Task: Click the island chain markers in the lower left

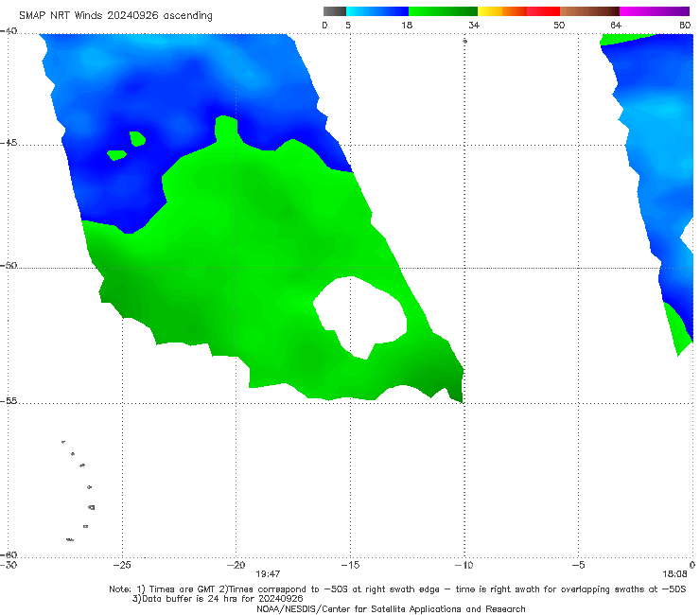Action: [79, 490]
